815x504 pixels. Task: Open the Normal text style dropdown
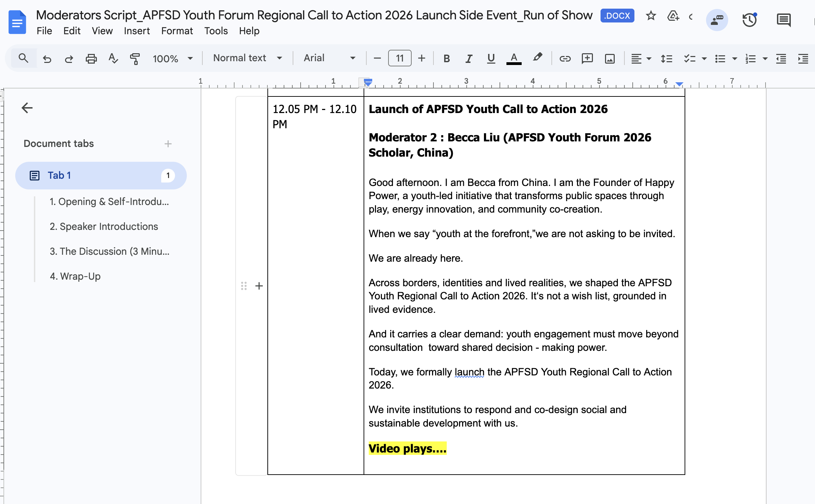[247, 58]
